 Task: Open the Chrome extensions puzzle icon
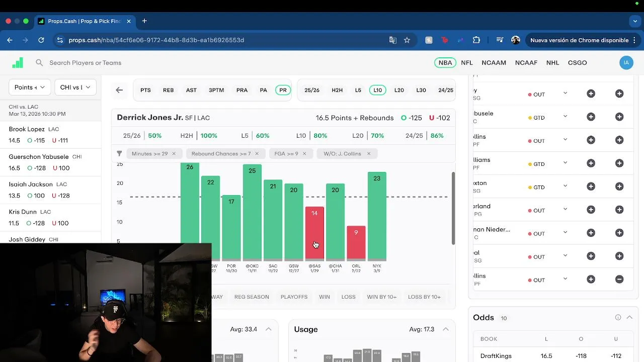[x=476, y=40]
